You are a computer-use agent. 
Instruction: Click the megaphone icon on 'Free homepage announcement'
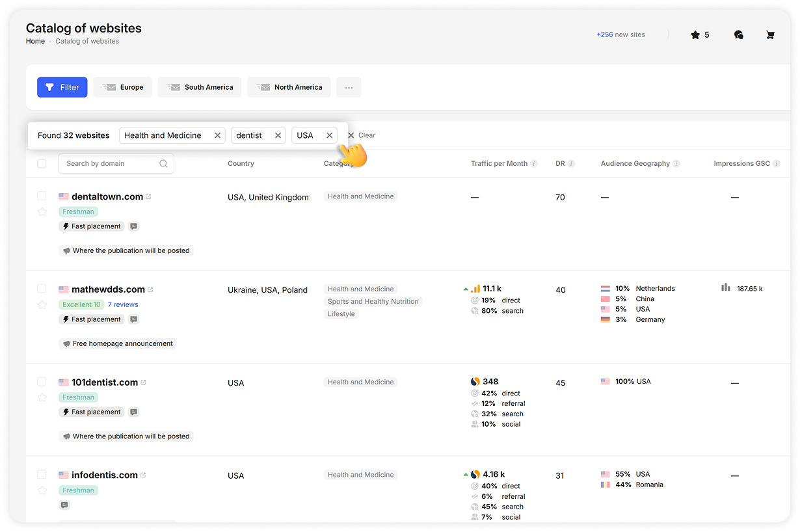[66, 343]
